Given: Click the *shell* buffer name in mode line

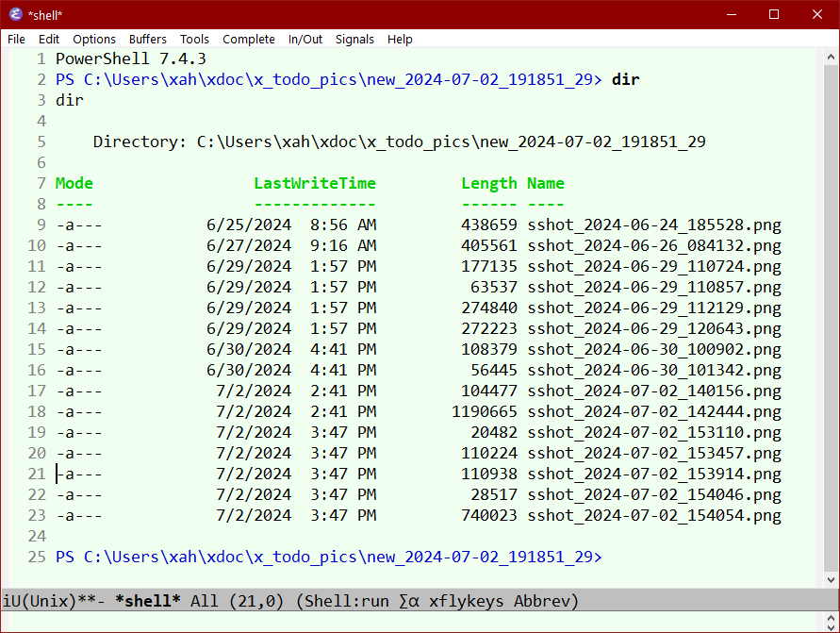Looking at the screenshot, I should coord(148,601).
